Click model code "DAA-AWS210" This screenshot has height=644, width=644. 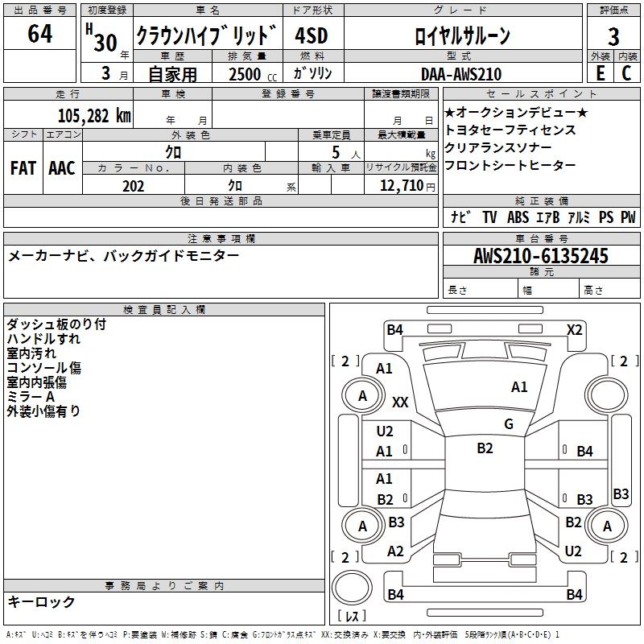pos(461,74)
